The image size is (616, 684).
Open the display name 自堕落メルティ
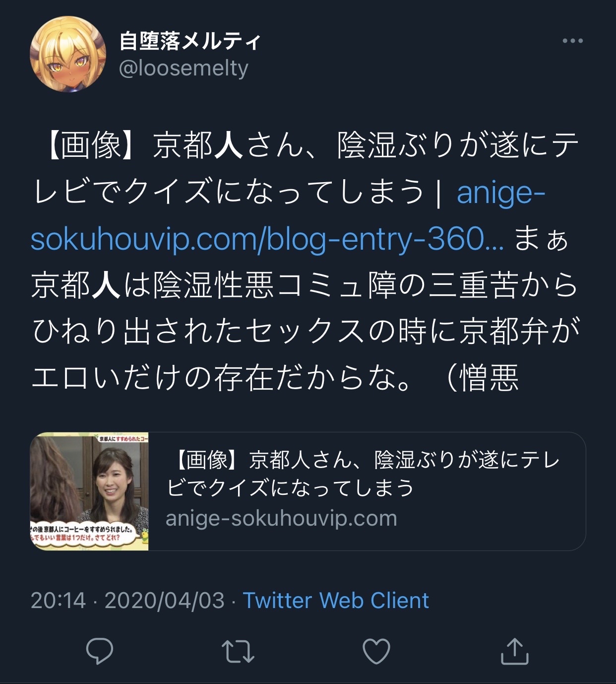pyautogui.click(x=190, y=41)
